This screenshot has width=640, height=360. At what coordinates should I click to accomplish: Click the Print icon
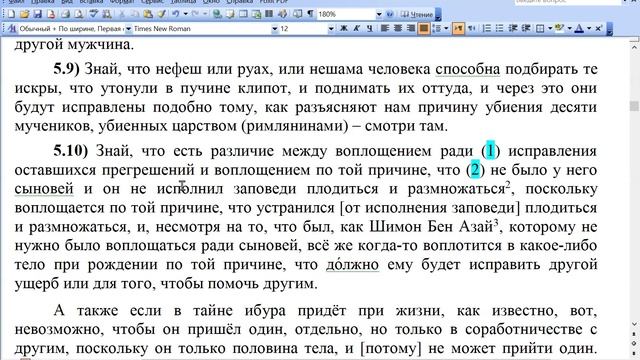click(65, 14)
